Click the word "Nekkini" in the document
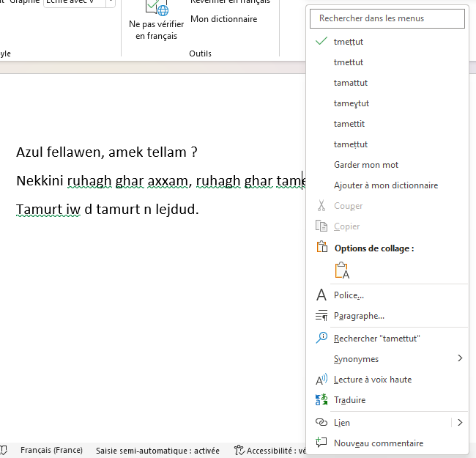Screen dimensions: 476x458 pos(40,181)
